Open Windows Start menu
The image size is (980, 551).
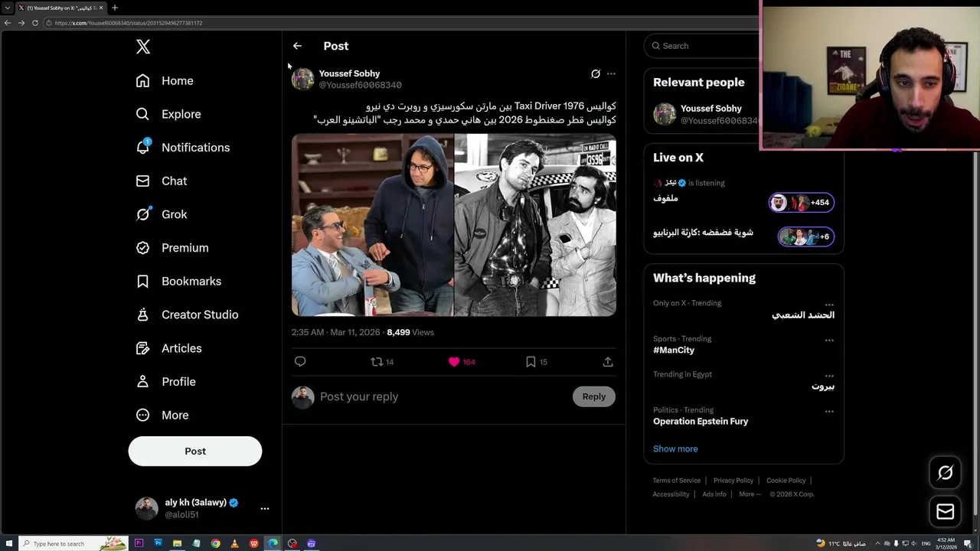click(8, 543)
